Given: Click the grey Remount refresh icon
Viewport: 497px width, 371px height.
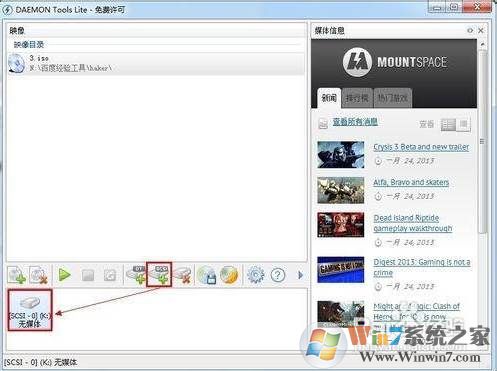Looking at the screenshot, I should (110, 275).
